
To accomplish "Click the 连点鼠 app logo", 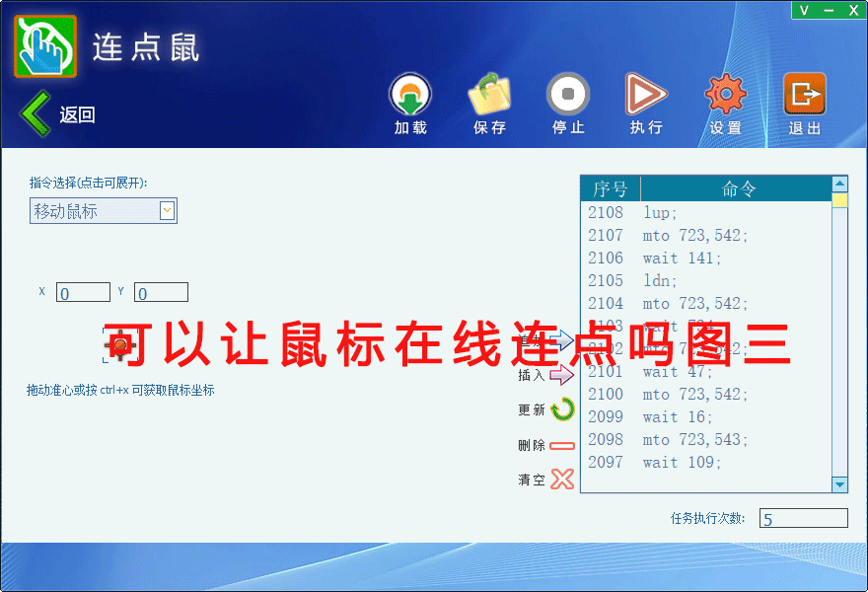I will click(x=45, y=46).
